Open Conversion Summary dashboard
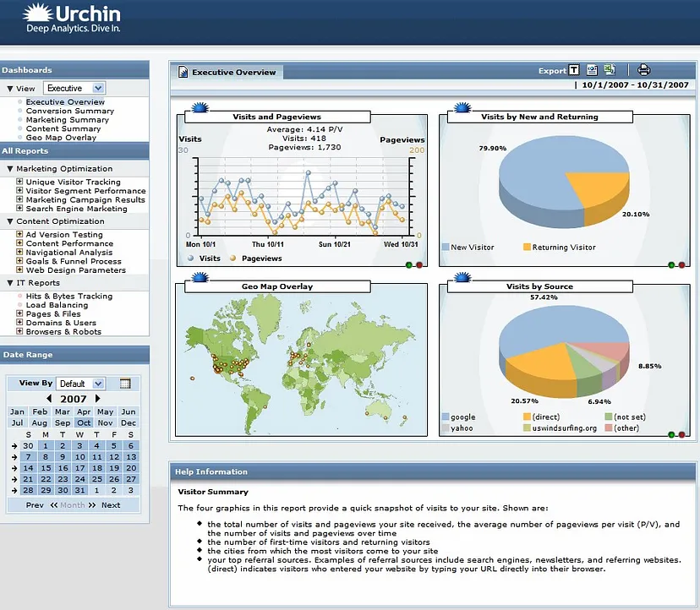This screenshot has width=700, height=610. (x=69, y=111)
